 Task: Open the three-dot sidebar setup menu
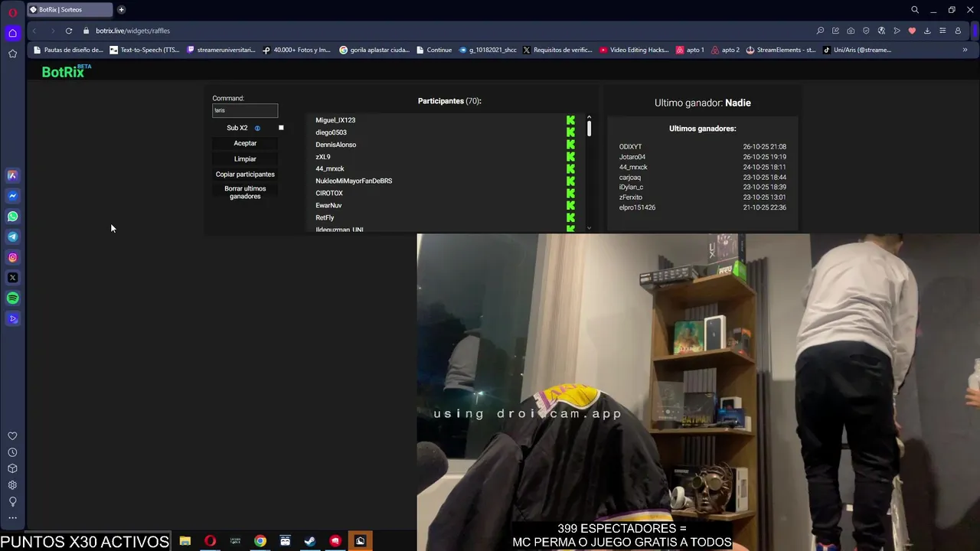point(12,518)
